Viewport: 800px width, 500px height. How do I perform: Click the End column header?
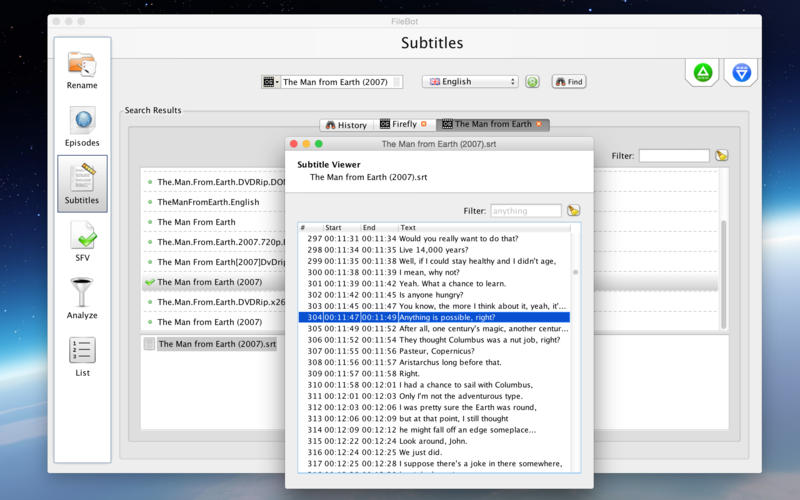[x=380, y=228]
